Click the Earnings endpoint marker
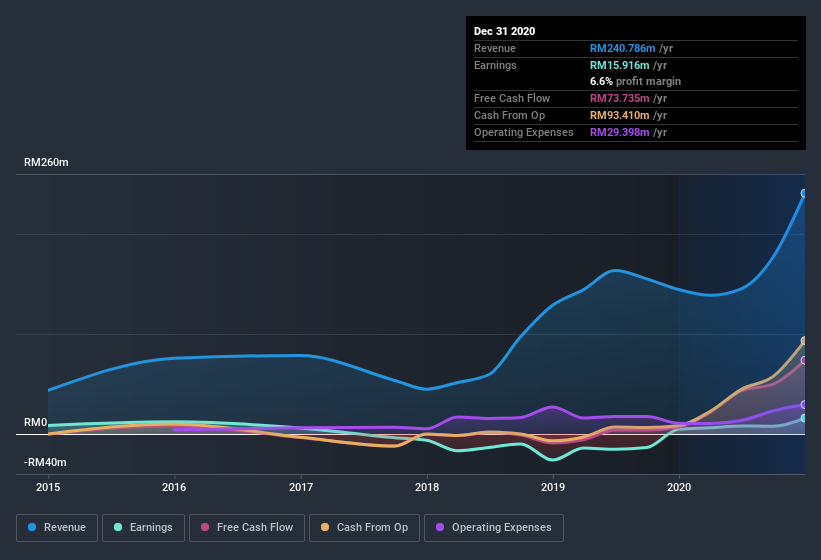The width and height of the screenshot is (821, 560). coord(804,418)
